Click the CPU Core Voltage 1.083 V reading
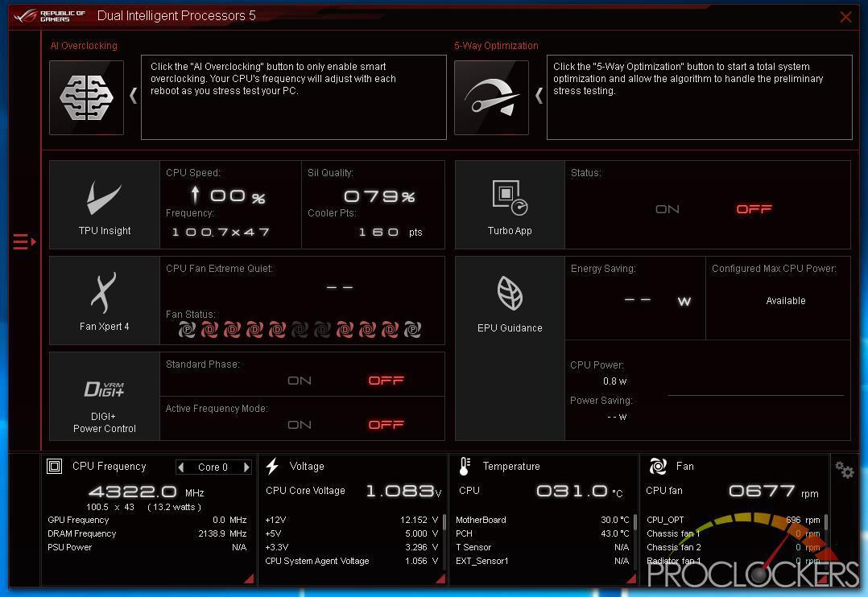Screen dimensions: 868x597 [x=403, y=491]
